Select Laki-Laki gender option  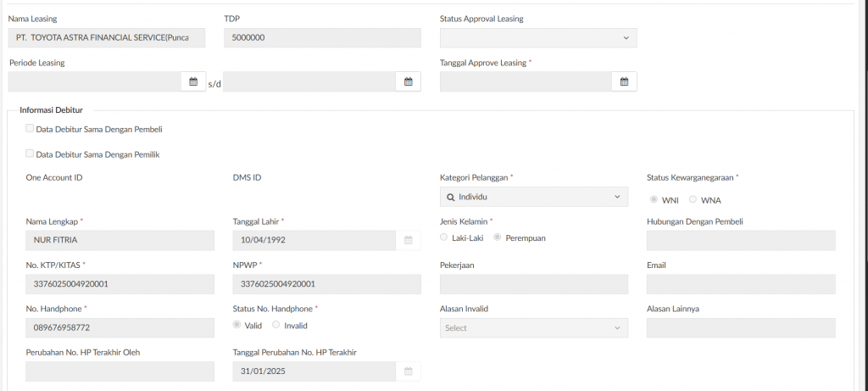click(x=444, y=237)
